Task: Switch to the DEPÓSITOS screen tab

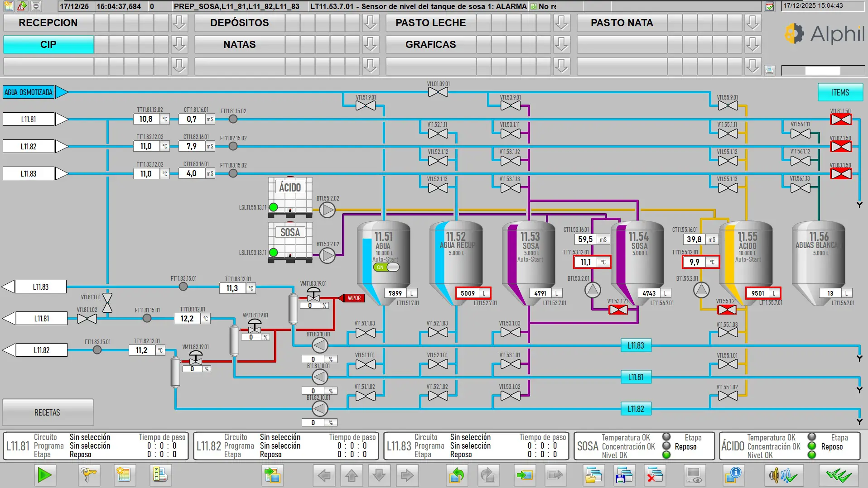Action: (239, 23)
